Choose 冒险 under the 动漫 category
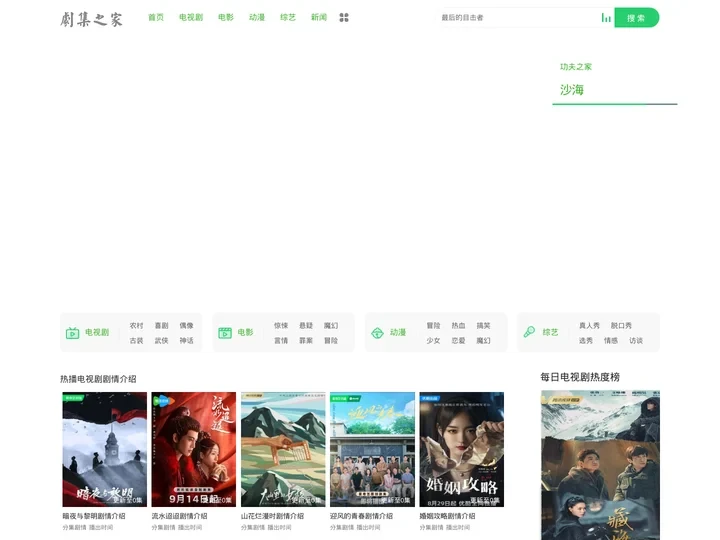The height and width of the screenshot is (540, 720). [433, 326]
